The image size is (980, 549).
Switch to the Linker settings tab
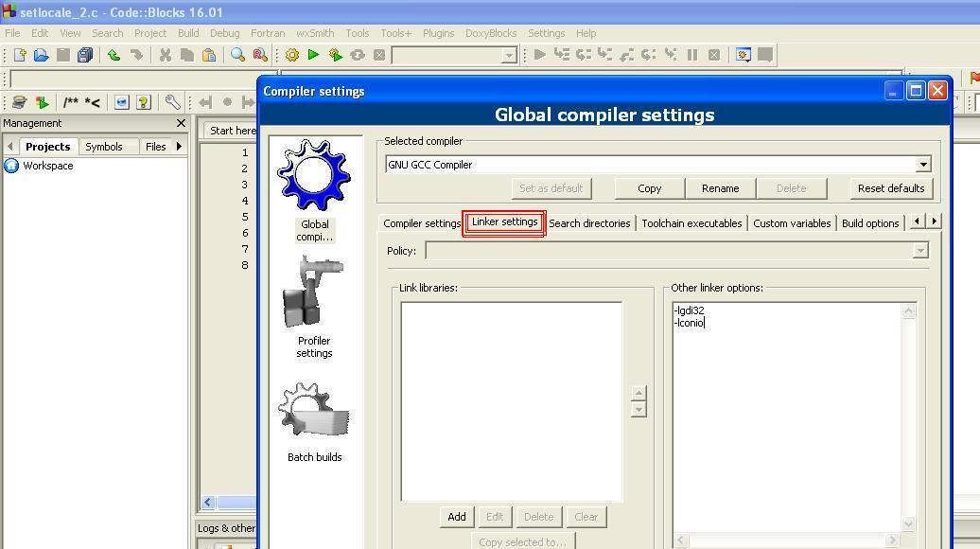point(504,222)
